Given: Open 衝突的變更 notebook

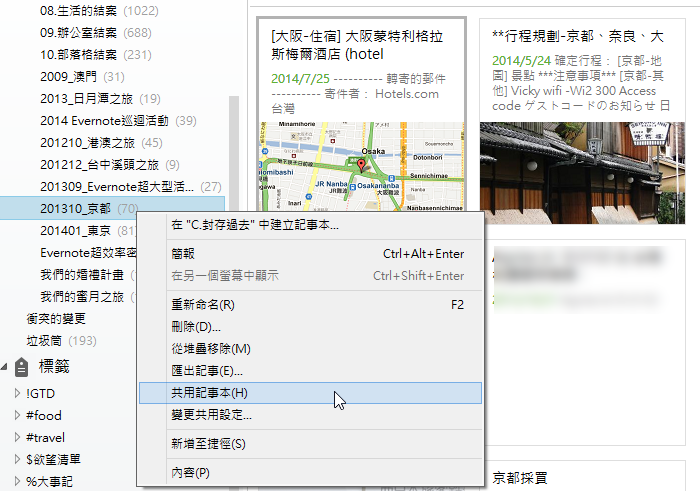Looking at the screenshot, I should pos(56,319).
